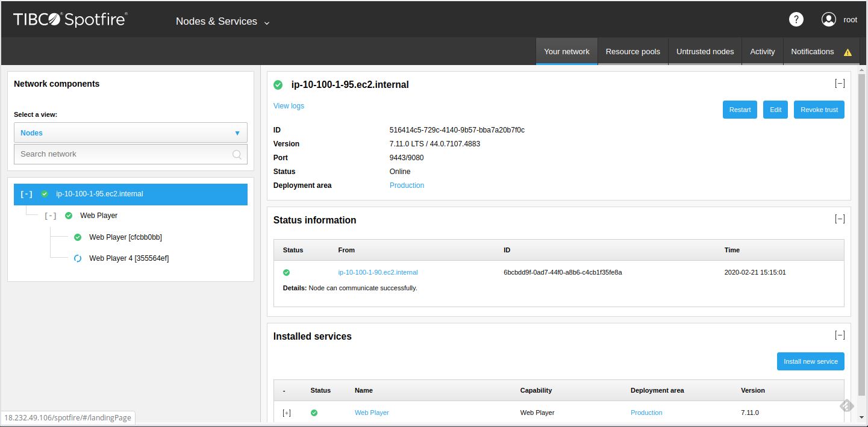Open the root user account icon
Screen dimensions: 868x427
(829, 19)
